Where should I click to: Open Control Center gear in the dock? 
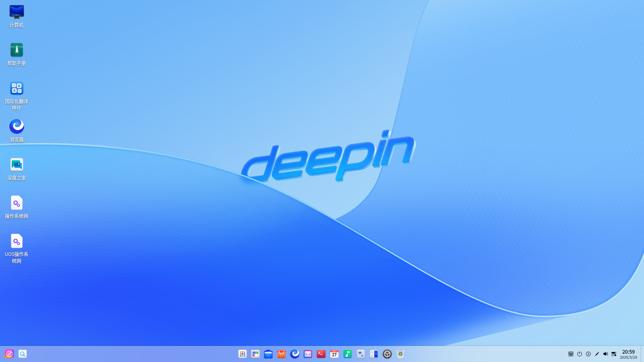click(x=387, y=354)
